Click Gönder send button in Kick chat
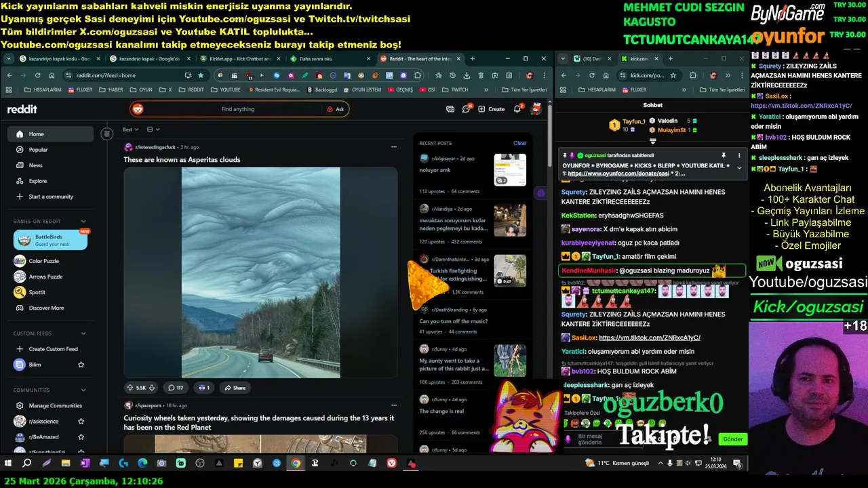Screen dimensions: 868x488 (x=732, y=439)
